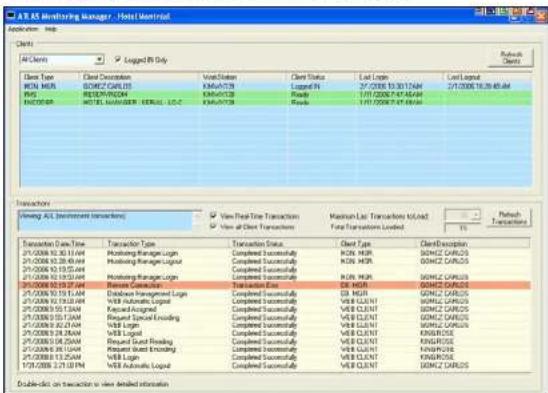Click the Last Logout time of MON. MGR client
Viewport: 548px width, 393px height.
coord(479,86)
